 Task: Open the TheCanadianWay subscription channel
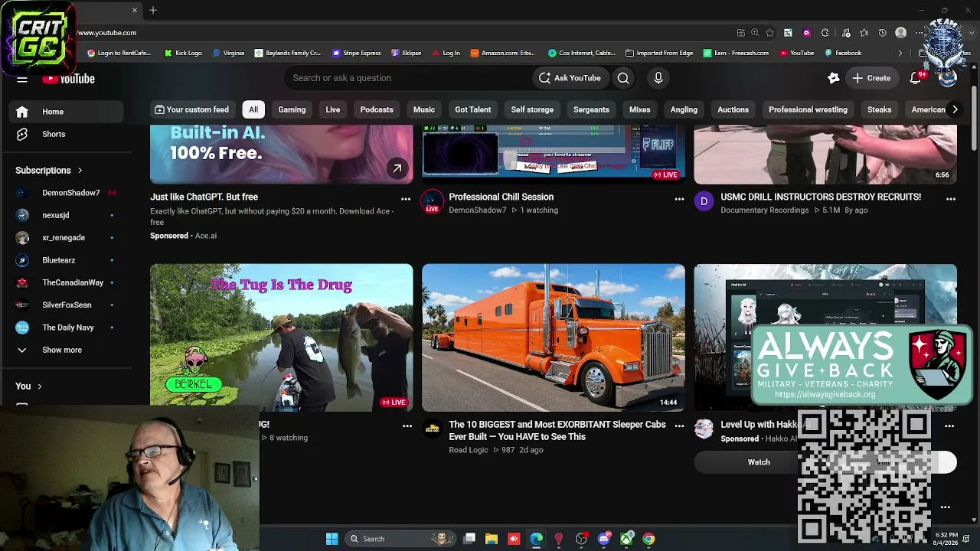coord(66,282)
